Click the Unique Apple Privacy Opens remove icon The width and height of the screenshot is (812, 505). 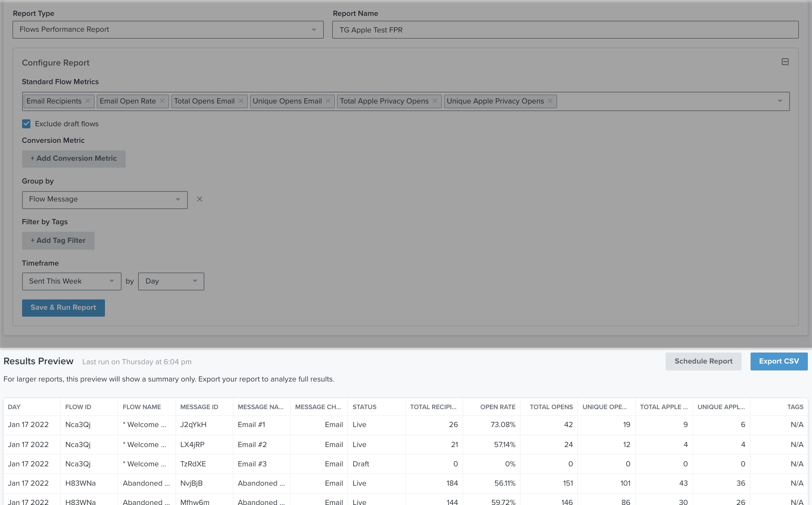click(x=551, y=101)
